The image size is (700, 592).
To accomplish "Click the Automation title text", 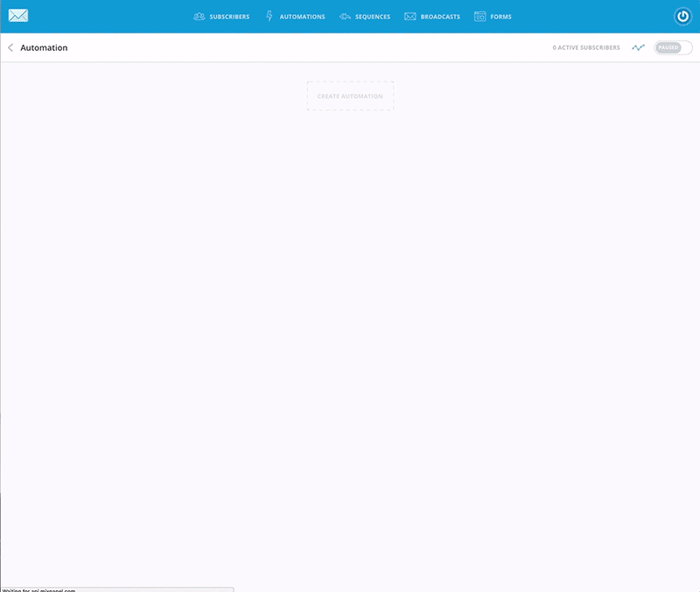I will click(x=44, y=47).
